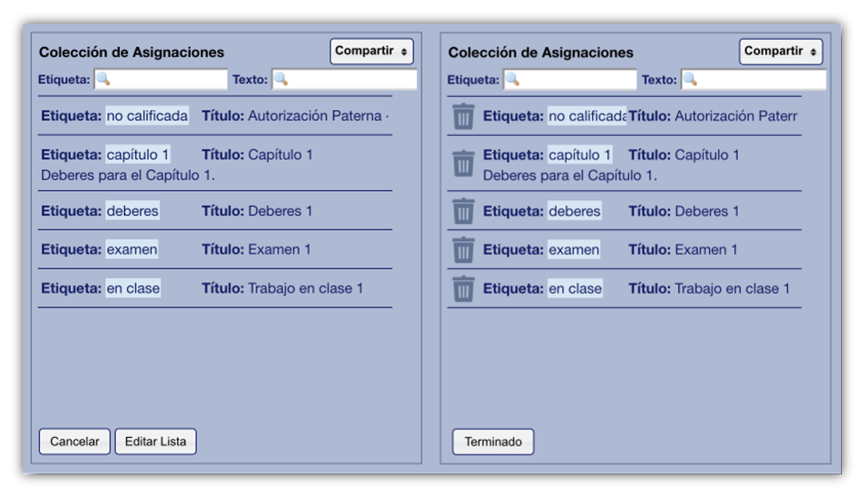This screenshot has width=868, height=499.
Task: Focus the right panel's Texto search field
Action: coord(761,79)
